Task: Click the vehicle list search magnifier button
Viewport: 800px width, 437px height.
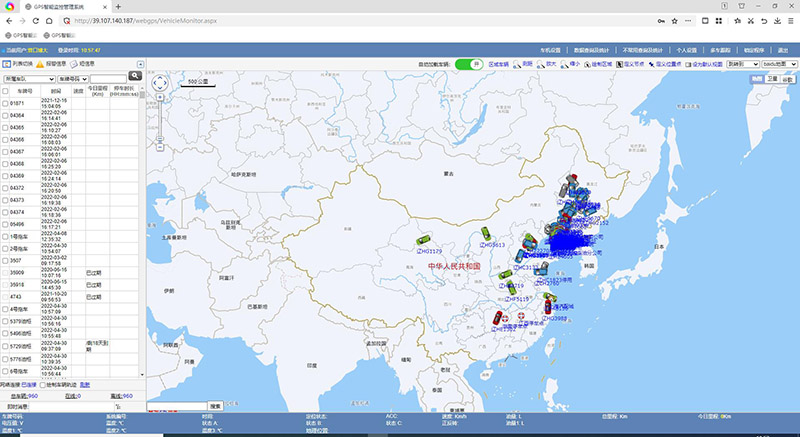Action: (x=134, y=76)
